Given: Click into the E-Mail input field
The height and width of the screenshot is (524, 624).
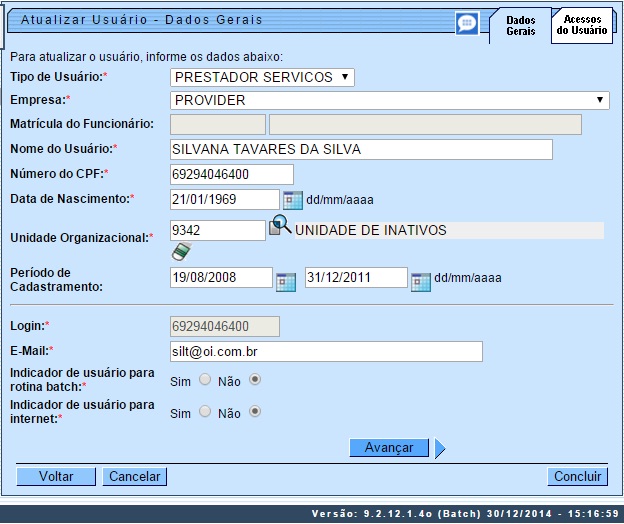Looking at the screenshot, I should click(326, 351).
